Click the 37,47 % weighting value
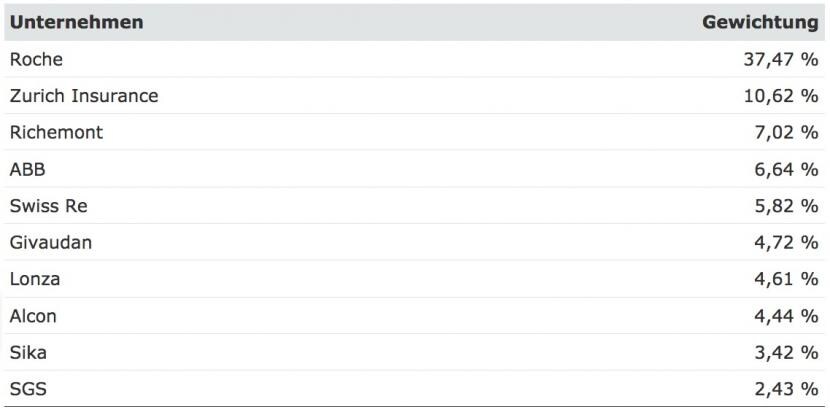 [781, 59]
